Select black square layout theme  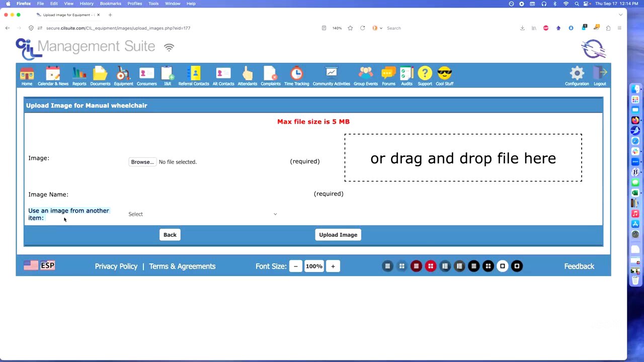point(517,266)
